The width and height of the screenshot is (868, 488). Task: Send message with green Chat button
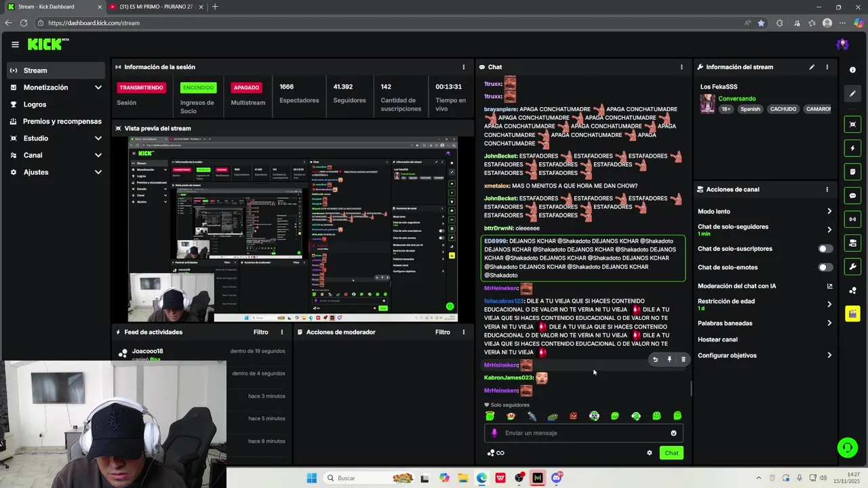(671, 453)
